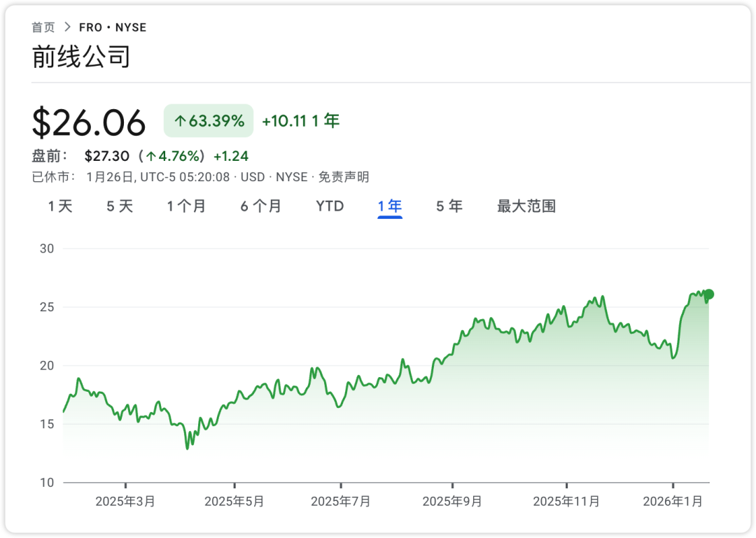Switch to the 1天 range tab
Image resolution: width=756 pixels, height=538 pixels.
(60, 206)
